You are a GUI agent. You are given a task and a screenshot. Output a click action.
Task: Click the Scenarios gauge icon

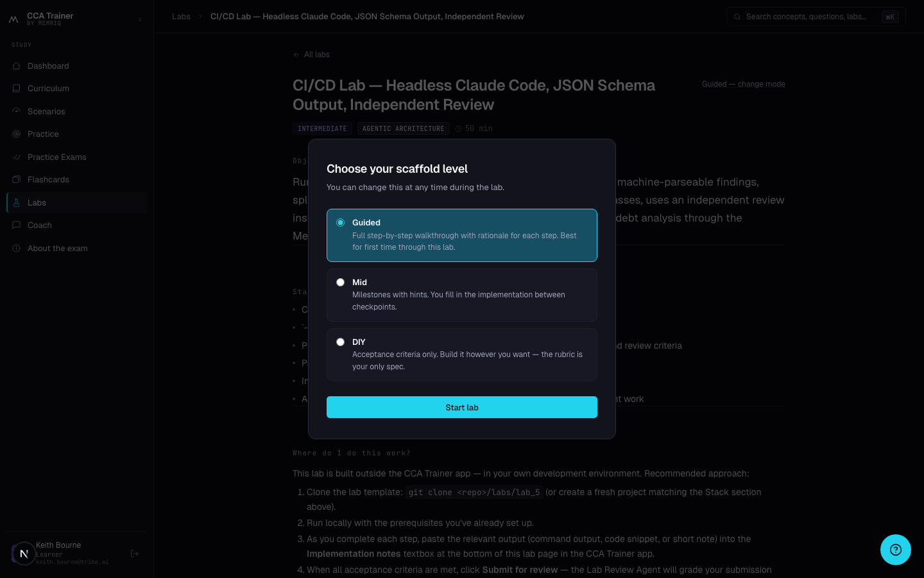(x=17, y=111)
